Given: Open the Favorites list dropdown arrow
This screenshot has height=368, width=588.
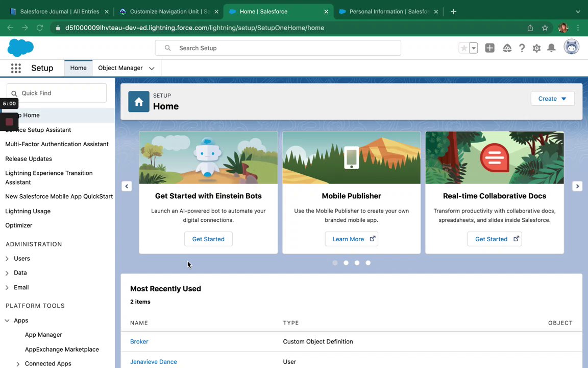Looking at the screenshot, I should 474,48.
